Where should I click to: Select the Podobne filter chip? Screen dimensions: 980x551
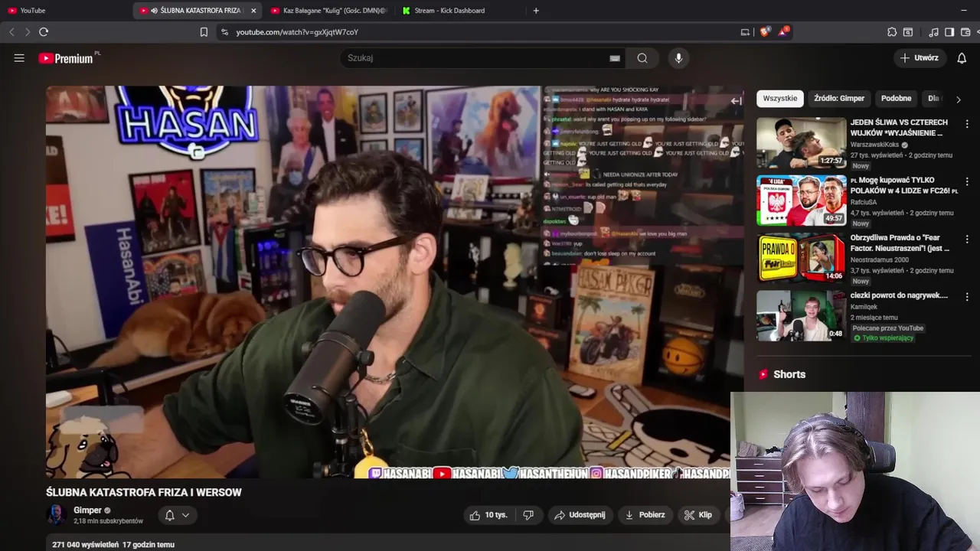click(896, 99)
